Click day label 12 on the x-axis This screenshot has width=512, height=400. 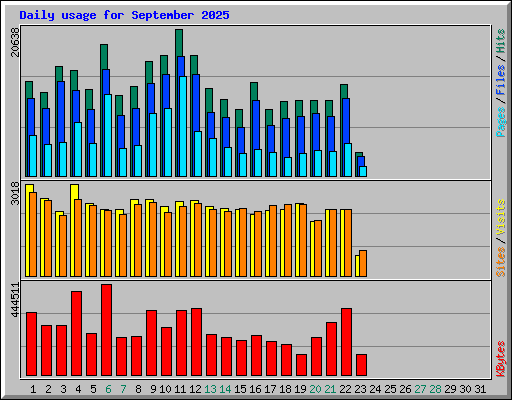tap(195, 389)
